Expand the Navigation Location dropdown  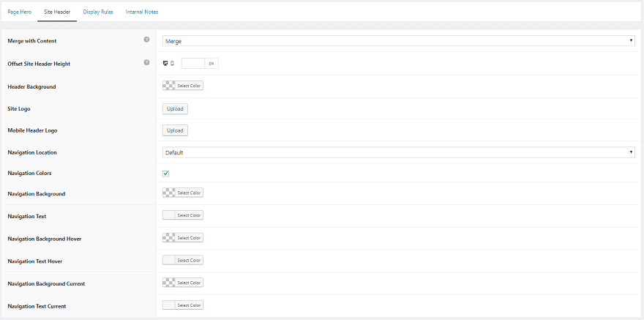tap(398, 152)
